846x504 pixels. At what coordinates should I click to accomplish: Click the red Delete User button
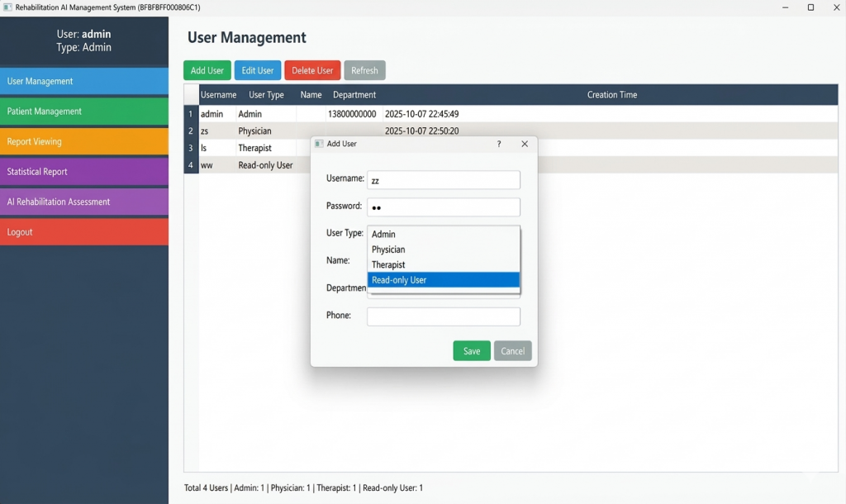pos(312,70)
